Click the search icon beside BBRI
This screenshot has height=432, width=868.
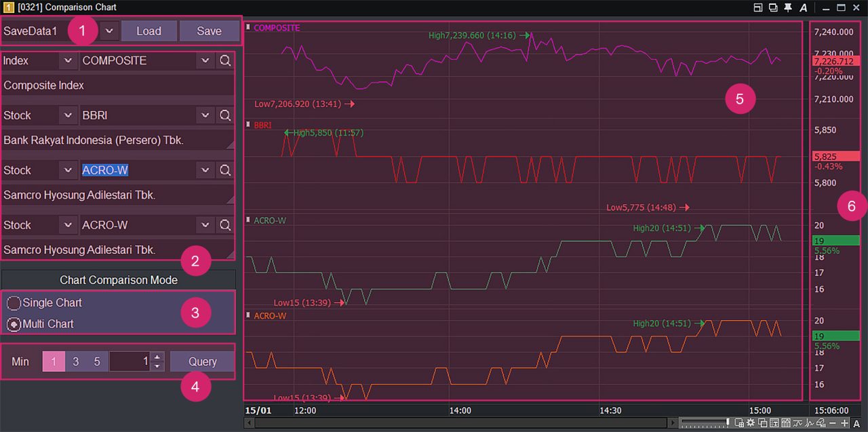(x=225, y=115)
